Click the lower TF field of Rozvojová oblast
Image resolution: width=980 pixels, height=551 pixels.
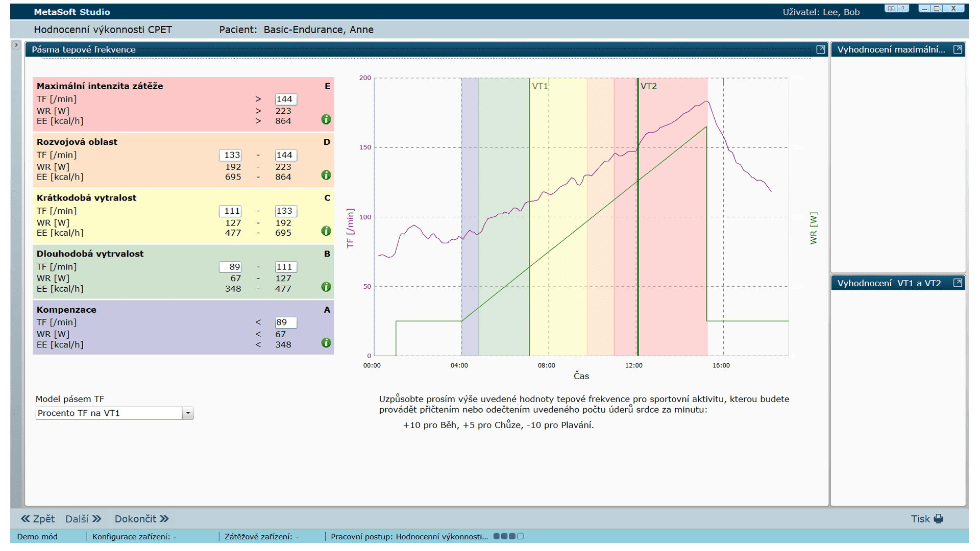(x=230, y=155)
